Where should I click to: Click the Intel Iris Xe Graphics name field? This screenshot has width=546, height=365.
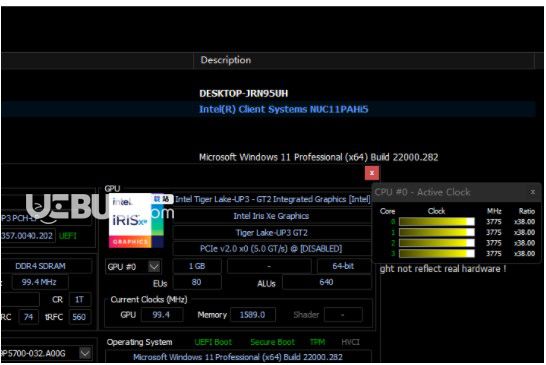coord(271,216)
